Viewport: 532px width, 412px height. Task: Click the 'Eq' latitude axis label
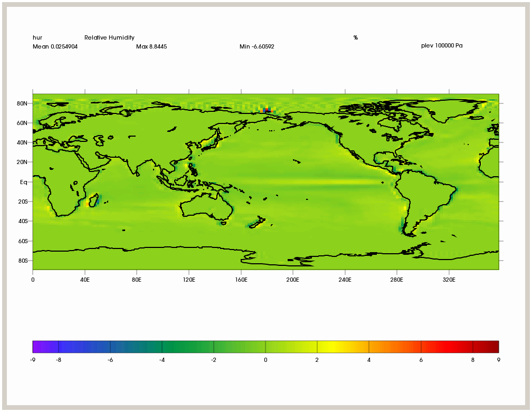(x=24, y=182)
